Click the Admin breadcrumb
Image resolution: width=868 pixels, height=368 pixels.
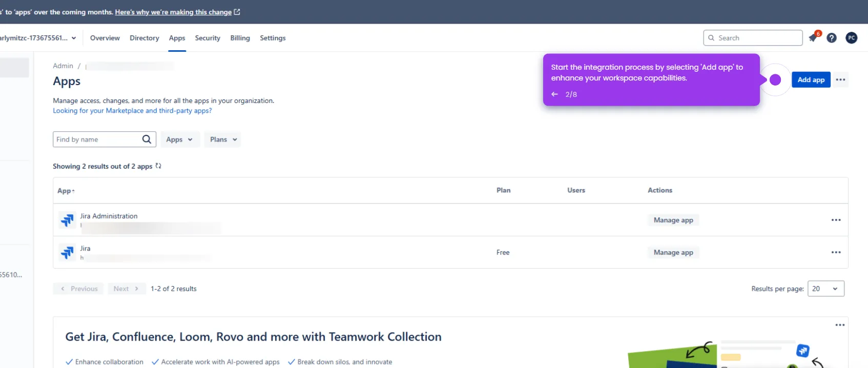[63, 66]
